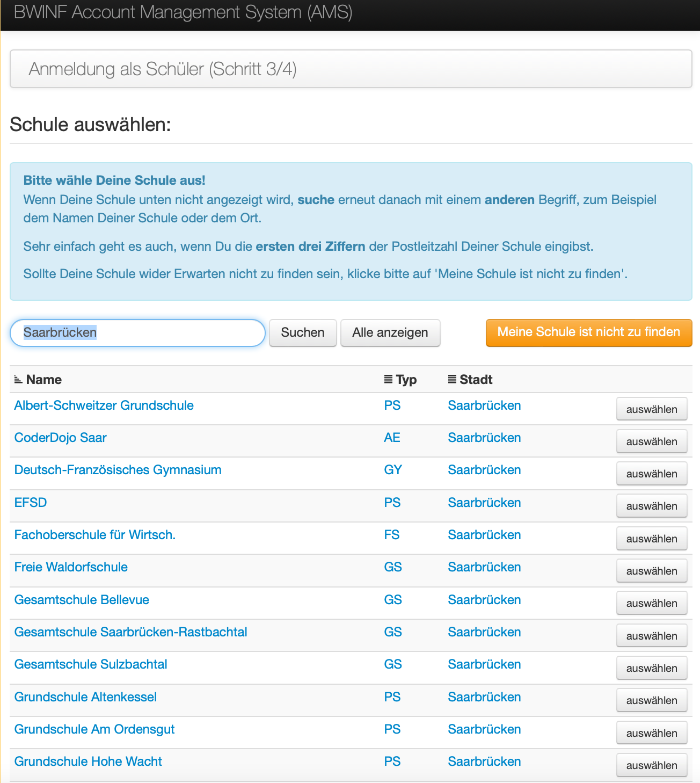Select CoderDojo Saar with auswählen button
The image size is (700, 783).
(x=652, y=441)
